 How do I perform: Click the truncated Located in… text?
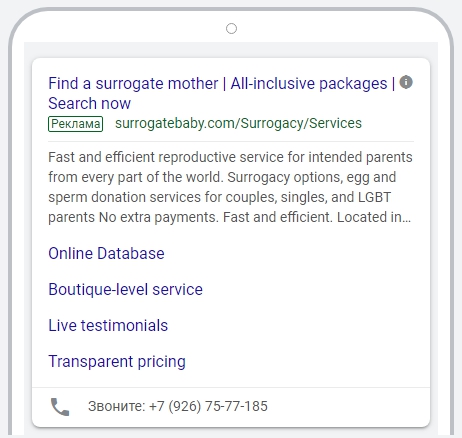click(x=374, y=217)
